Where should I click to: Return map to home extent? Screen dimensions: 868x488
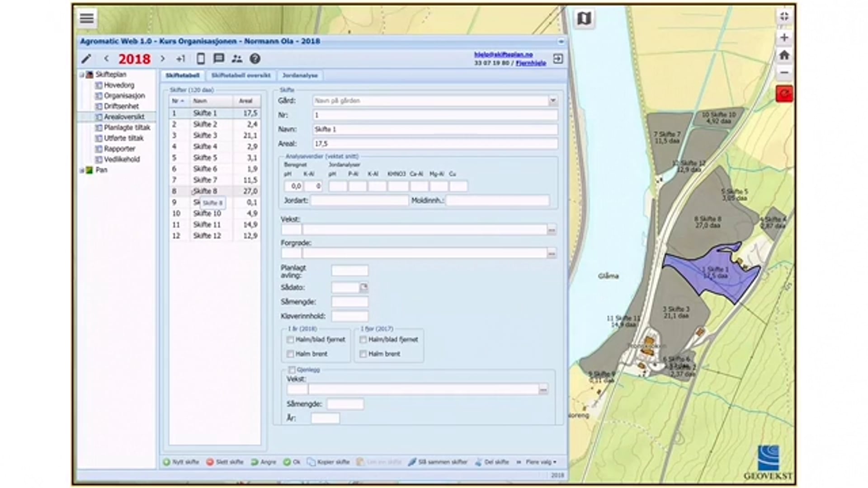click(x=784, y=55)
